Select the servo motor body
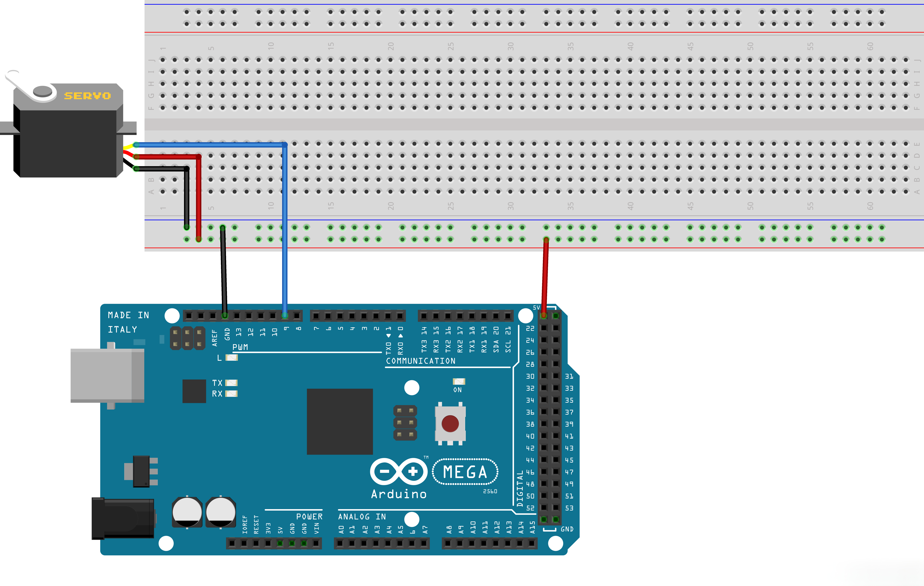 click(68, 130)
